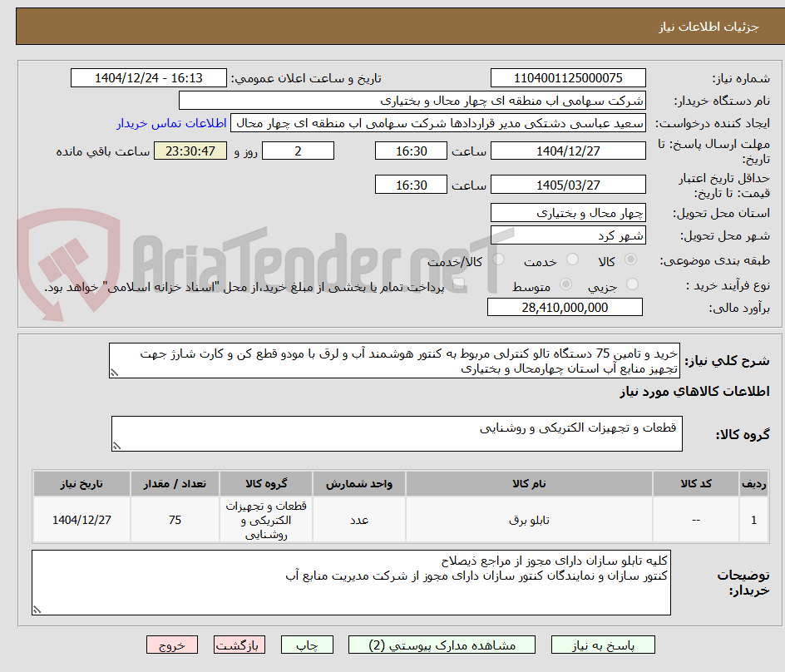Click resize handle of description textbox
The image size is (785, 672).
coord(114,373)
